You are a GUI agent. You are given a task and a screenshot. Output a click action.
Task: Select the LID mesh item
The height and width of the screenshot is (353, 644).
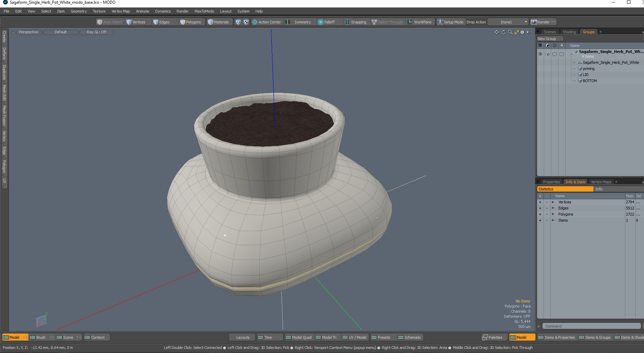(586, 75)
